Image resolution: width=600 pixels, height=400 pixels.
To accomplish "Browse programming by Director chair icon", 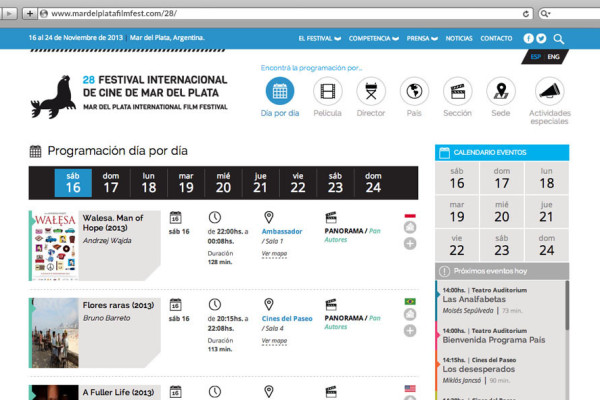I will tap(371, 91).
